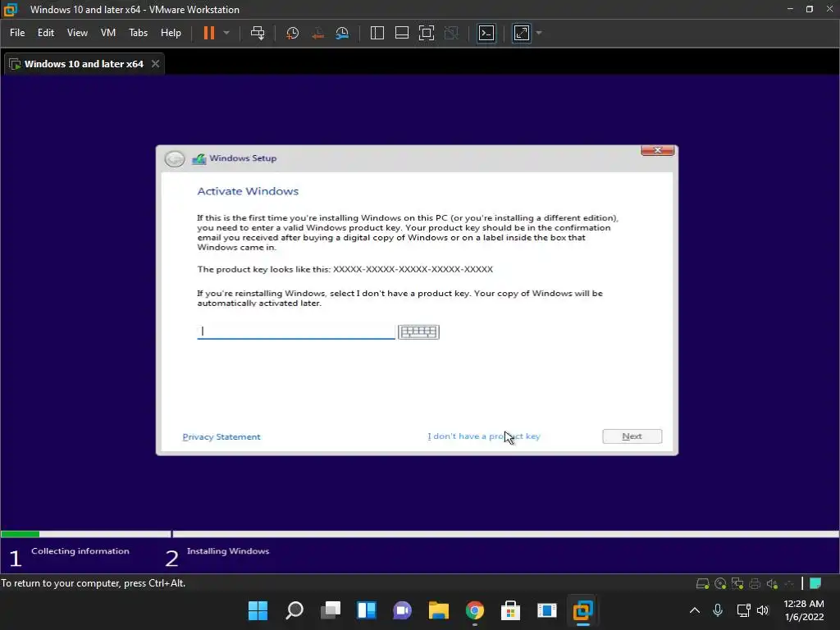Image resolution: width=840 pixels, height=630 pixels.
Task: Send Ctrl+Alt+Del to the virtual machine
Action: point(258,33)
